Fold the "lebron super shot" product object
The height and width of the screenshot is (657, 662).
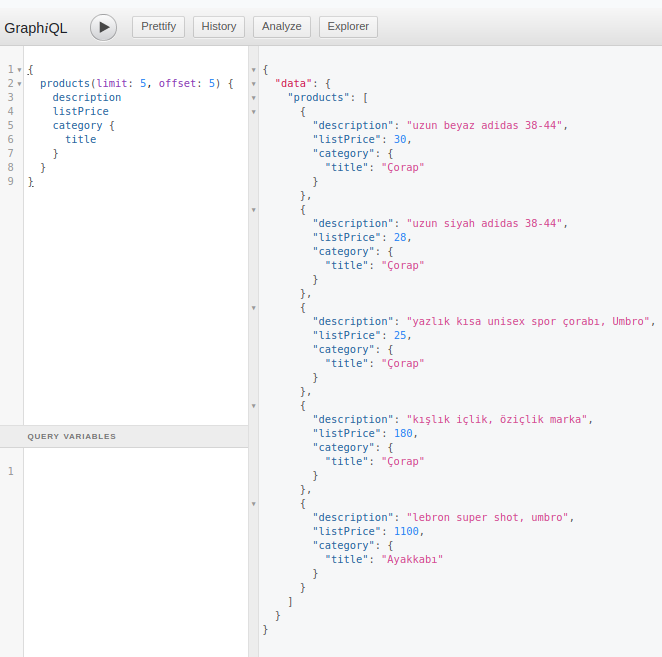[x=254, y=504]
